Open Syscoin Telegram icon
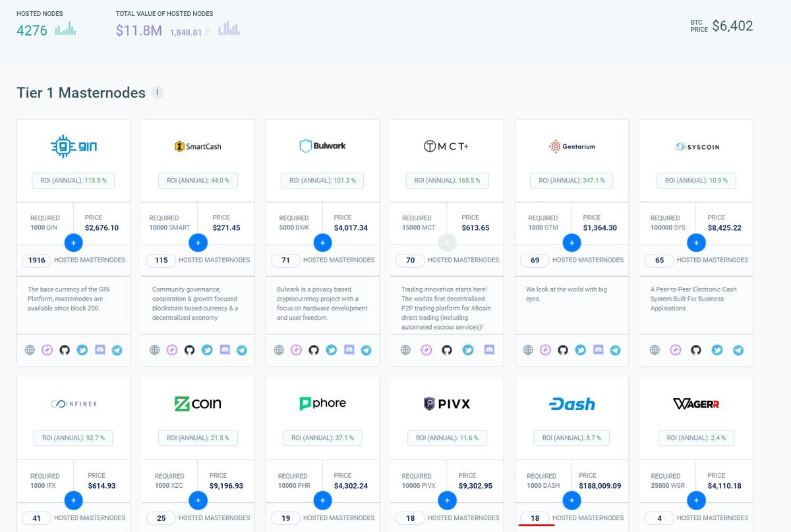791x532 pixels. pyautogui.click(x=738, y=351)
